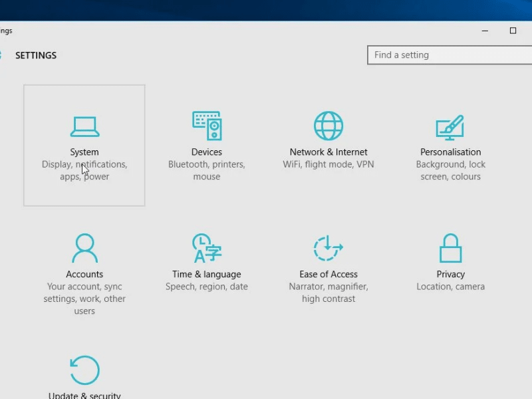This screenshot has width=532, height=399.
Task: Open Accounts using the person icon
Action: (x=84, y=248)
